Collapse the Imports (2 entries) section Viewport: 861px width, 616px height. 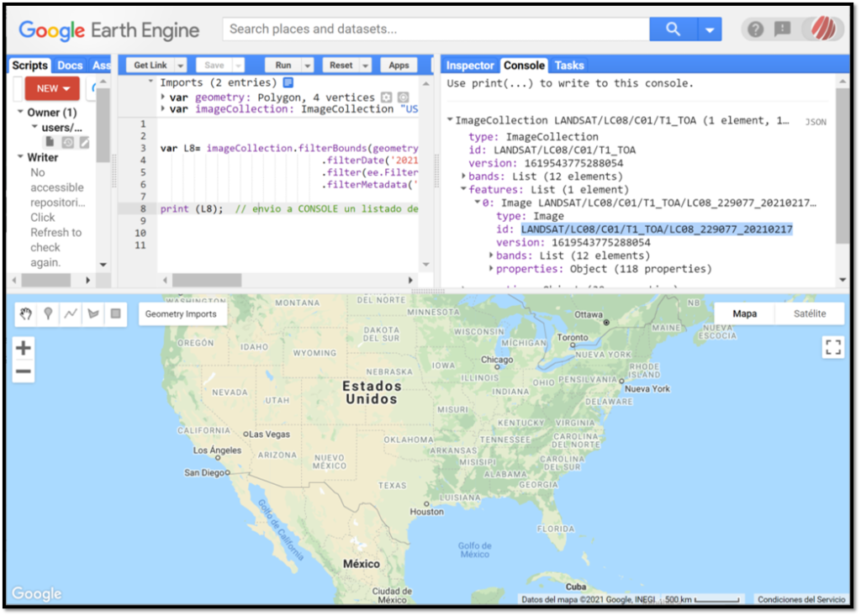pos(151,82)
